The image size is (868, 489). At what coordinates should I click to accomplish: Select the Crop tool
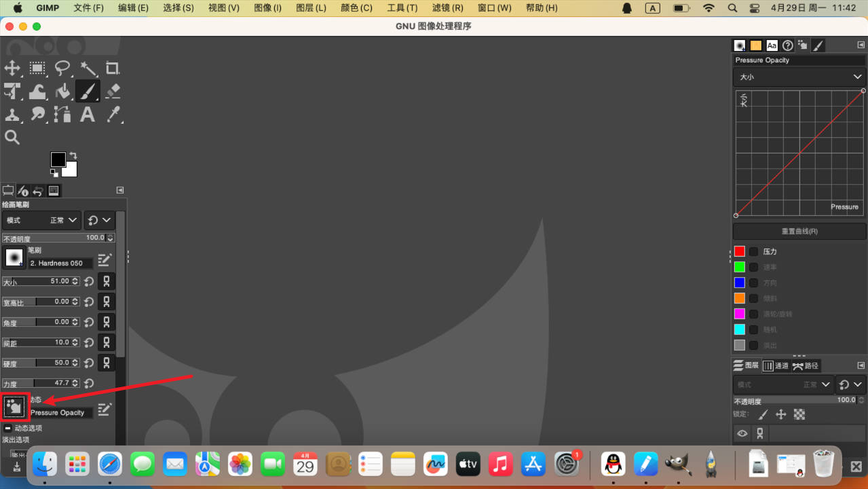113,68
